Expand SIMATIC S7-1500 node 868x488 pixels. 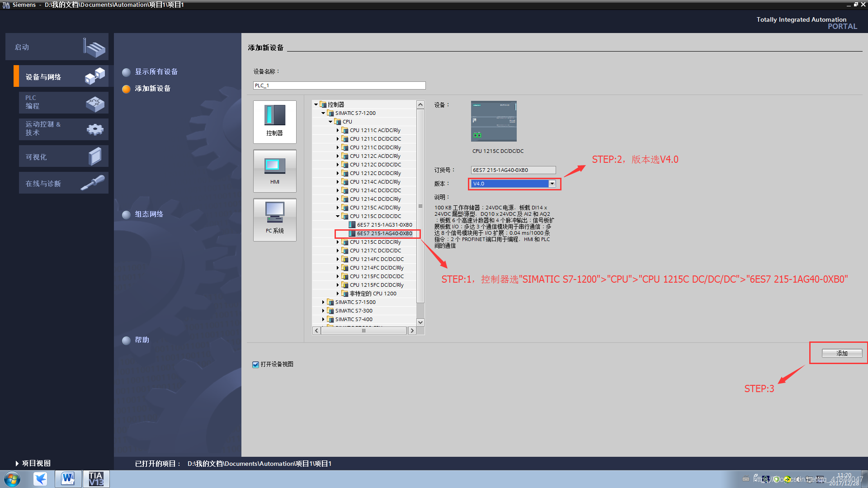point(323,302)
